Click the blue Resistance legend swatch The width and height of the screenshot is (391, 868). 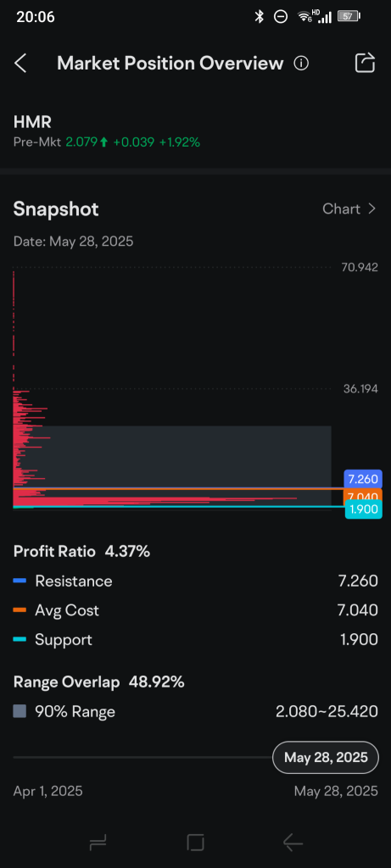(20, 581)
